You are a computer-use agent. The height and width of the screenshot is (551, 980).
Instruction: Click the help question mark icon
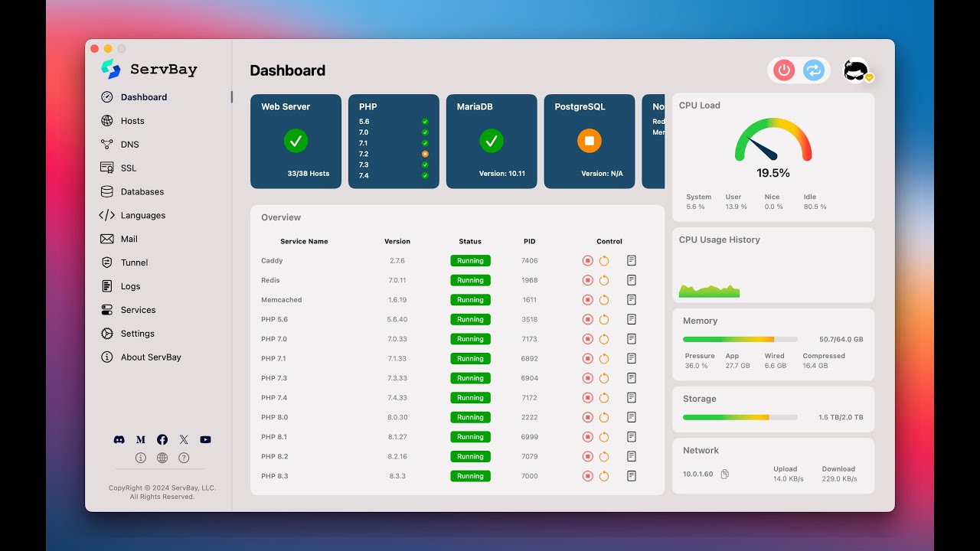click(184, 458)
